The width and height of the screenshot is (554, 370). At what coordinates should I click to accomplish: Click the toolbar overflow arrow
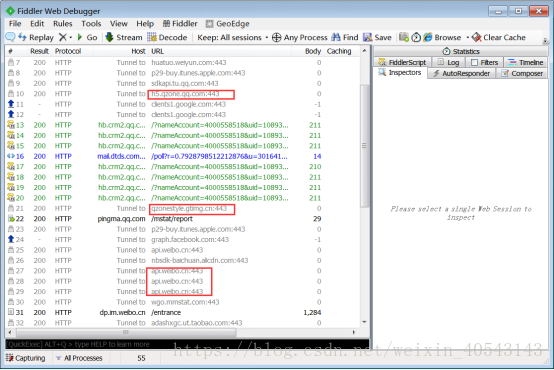545,41
